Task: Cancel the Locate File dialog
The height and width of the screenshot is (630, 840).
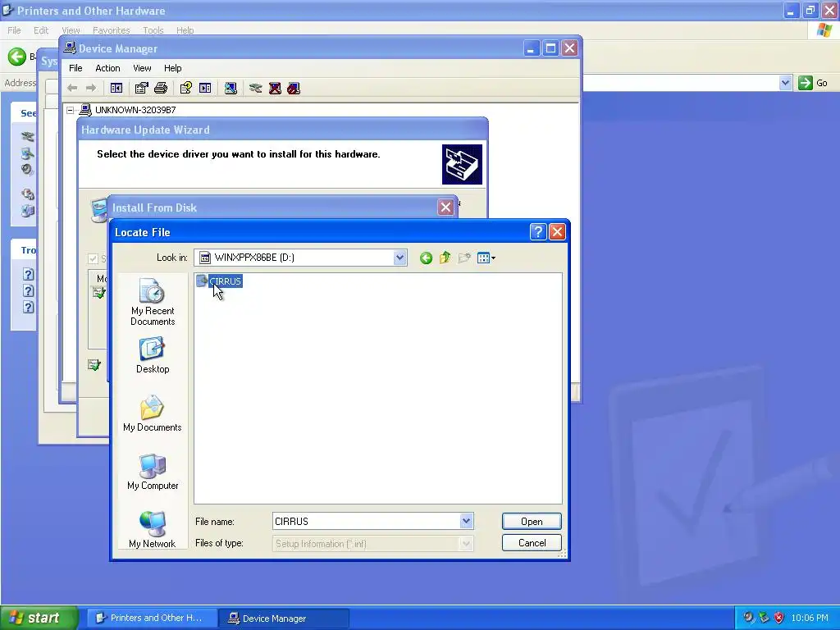Action: (x=532, y=543)
